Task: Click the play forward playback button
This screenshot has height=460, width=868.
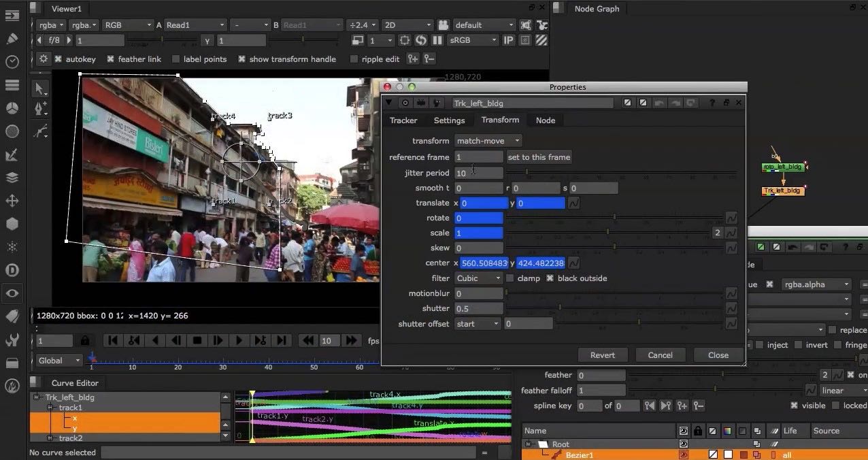Action: point(239,340)
